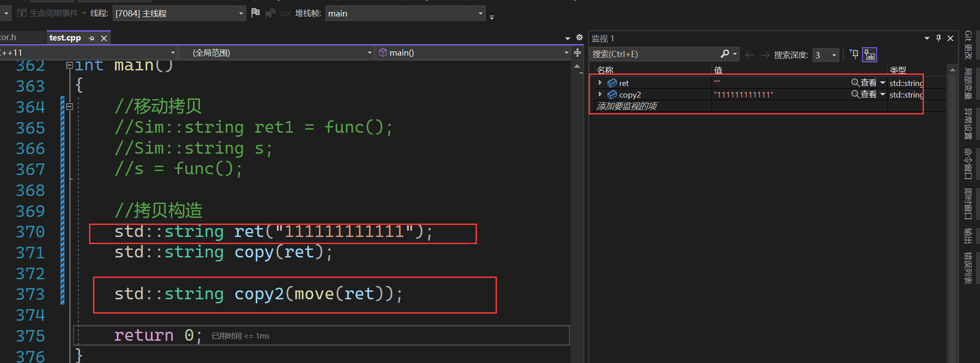
Task: Click the std::string type of copy2
Action: [x=906, y=95]
